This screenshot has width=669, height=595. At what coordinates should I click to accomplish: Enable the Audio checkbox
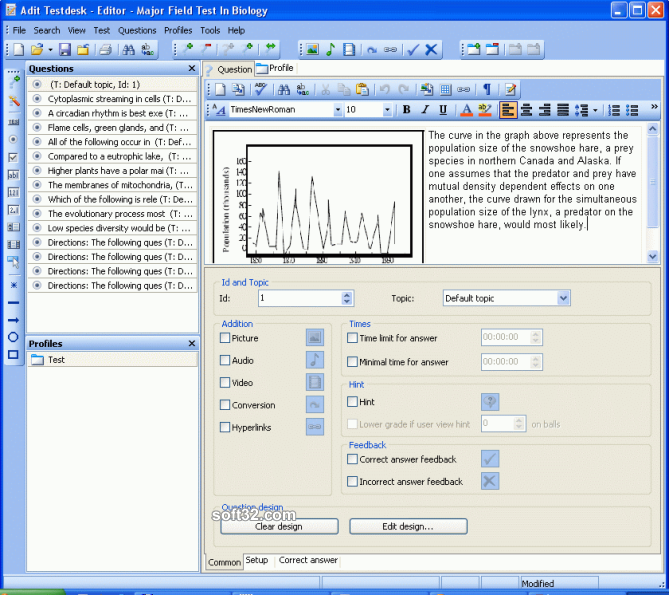(225, 360)
